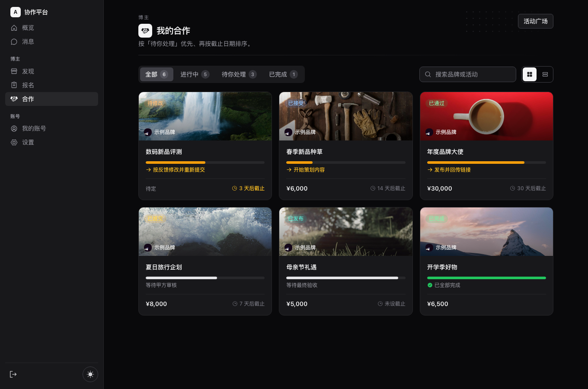Go to 发现 discover section
588x389 pixels.
[x=51, y=71]
